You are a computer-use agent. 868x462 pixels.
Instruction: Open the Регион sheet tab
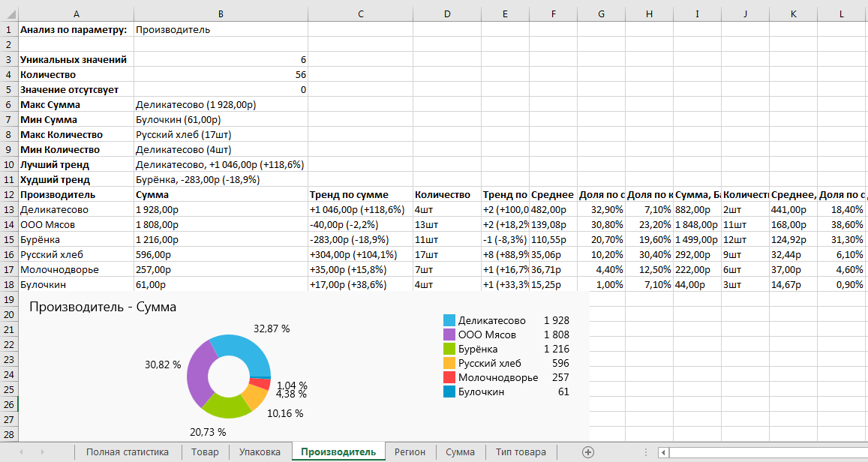(410, 452)
